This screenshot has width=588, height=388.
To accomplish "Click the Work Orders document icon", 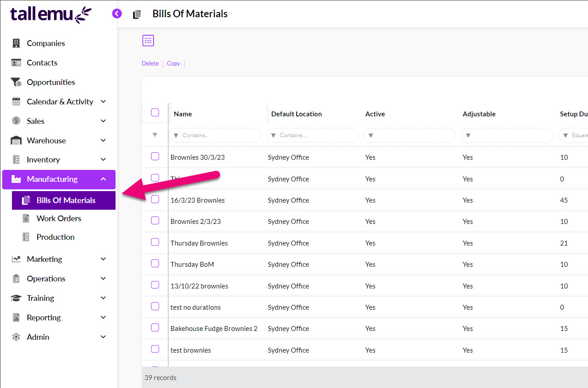I will pyautogui.click(x=26, y=219).
